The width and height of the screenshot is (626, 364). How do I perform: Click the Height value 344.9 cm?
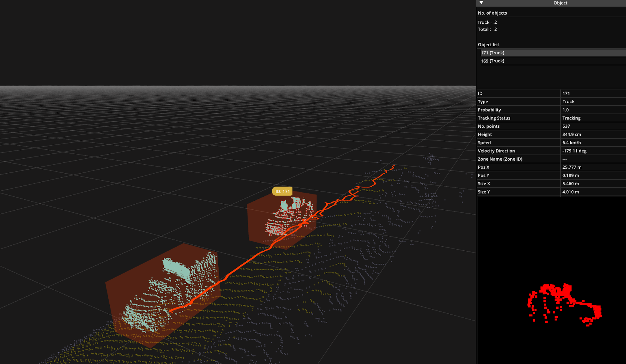571,134
